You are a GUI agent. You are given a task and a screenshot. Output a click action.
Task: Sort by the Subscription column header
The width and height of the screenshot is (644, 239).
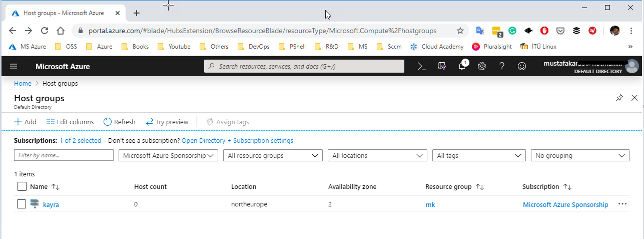pyautogui.click(x=547, y=186)
